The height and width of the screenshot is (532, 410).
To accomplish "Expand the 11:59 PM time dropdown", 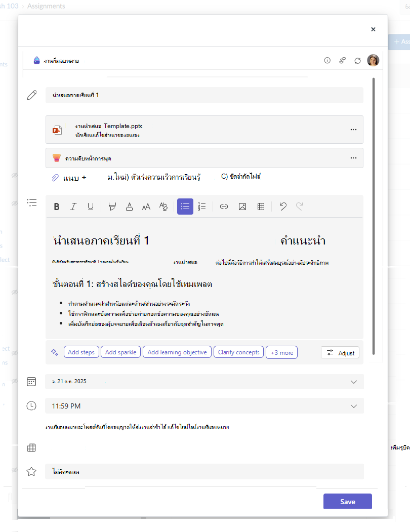I will (x=354, y=406).
